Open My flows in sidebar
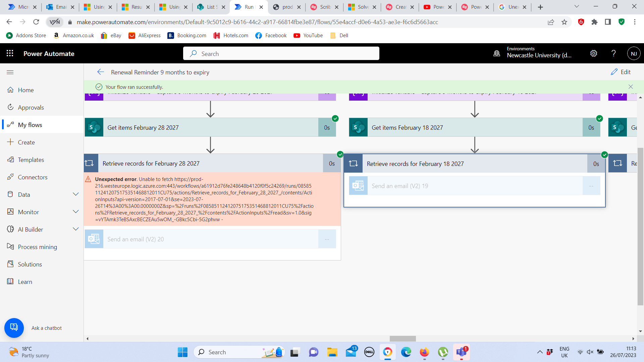644x362 pixels. 30,125
